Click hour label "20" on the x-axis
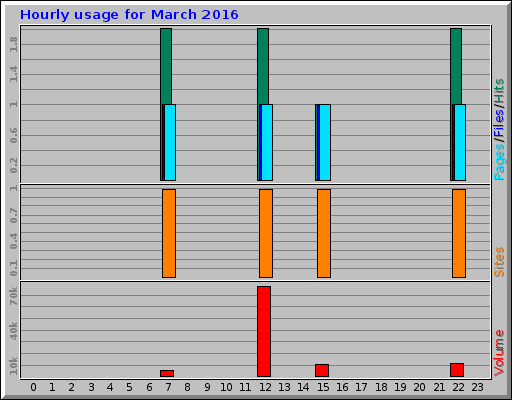512x400 pixels. (419, 387)
